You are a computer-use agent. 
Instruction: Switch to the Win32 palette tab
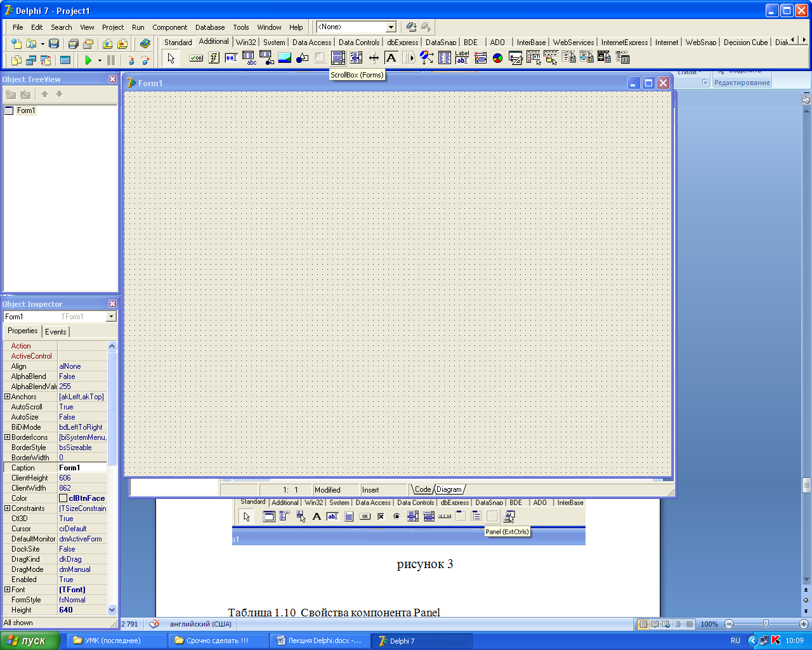(246, 43)
